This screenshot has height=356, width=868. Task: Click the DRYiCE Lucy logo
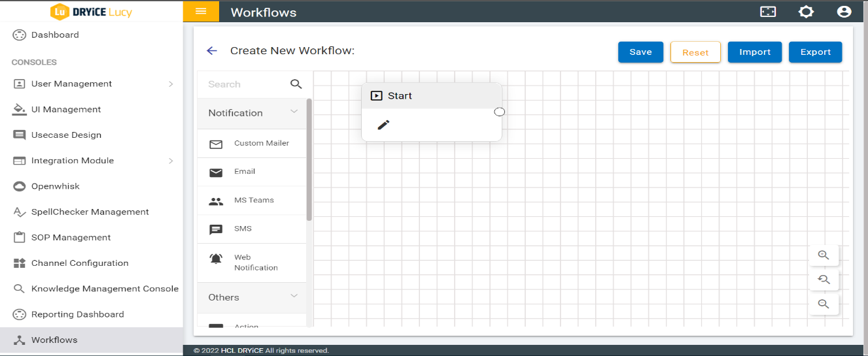click(92, 12)
